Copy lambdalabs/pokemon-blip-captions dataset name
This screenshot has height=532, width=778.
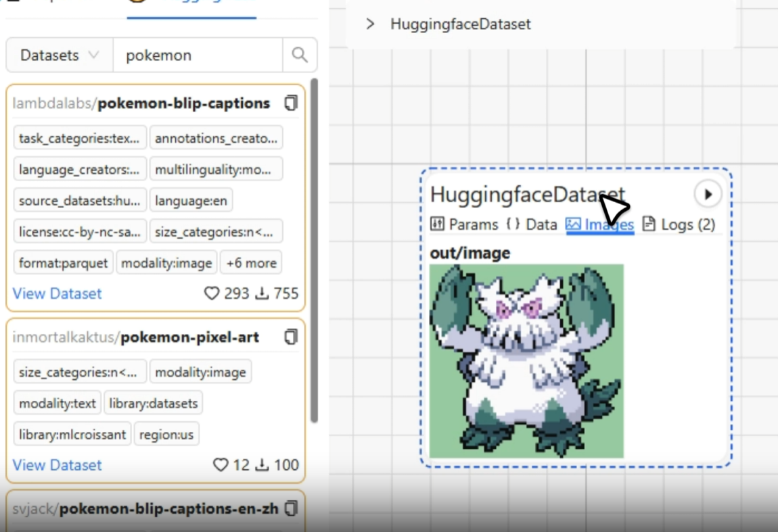(292, 103)
